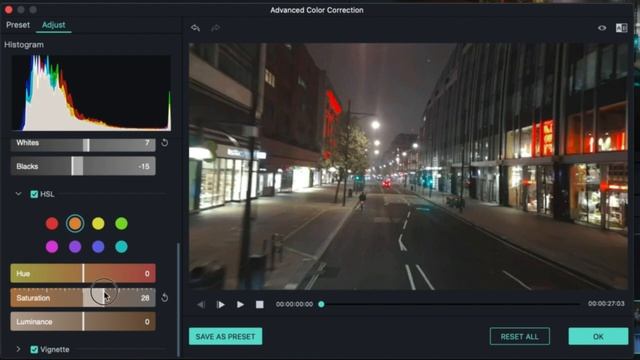Reset the Saturation slider value

pyautogui.click(x=164, y=298)
